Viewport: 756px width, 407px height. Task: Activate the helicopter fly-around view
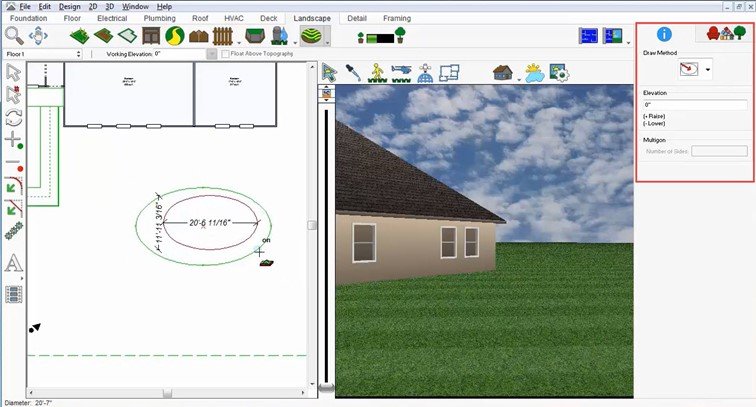401,73
